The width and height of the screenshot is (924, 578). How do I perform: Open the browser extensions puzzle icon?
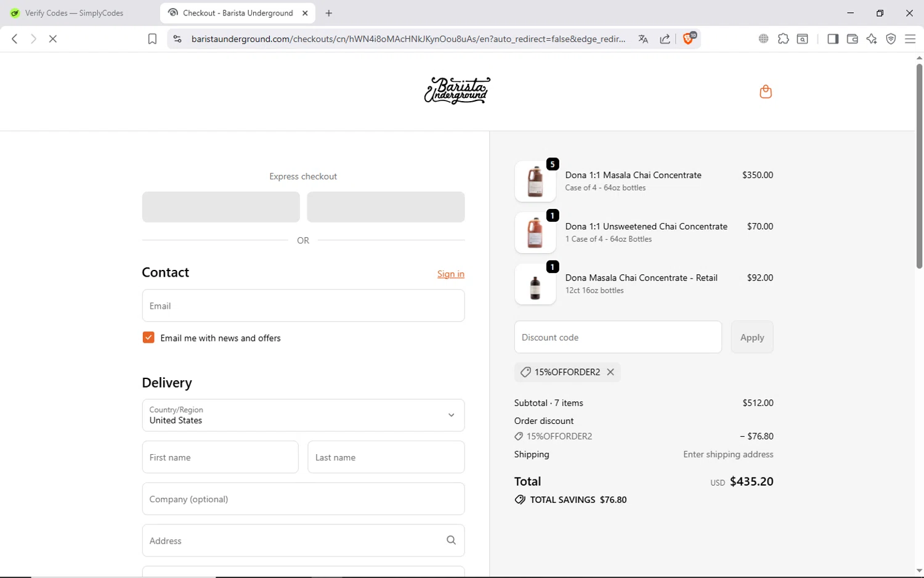pos(783,39)
